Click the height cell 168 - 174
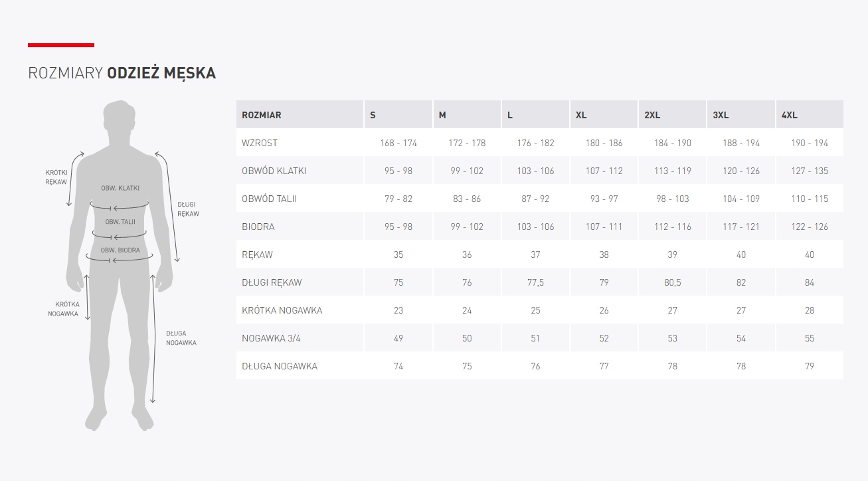Screen dimensions: 868x481 (x=398, y=143)
